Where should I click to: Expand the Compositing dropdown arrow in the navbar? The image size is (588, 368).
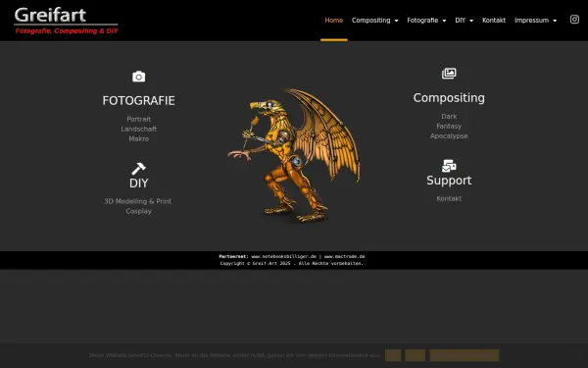pos(396,21)
